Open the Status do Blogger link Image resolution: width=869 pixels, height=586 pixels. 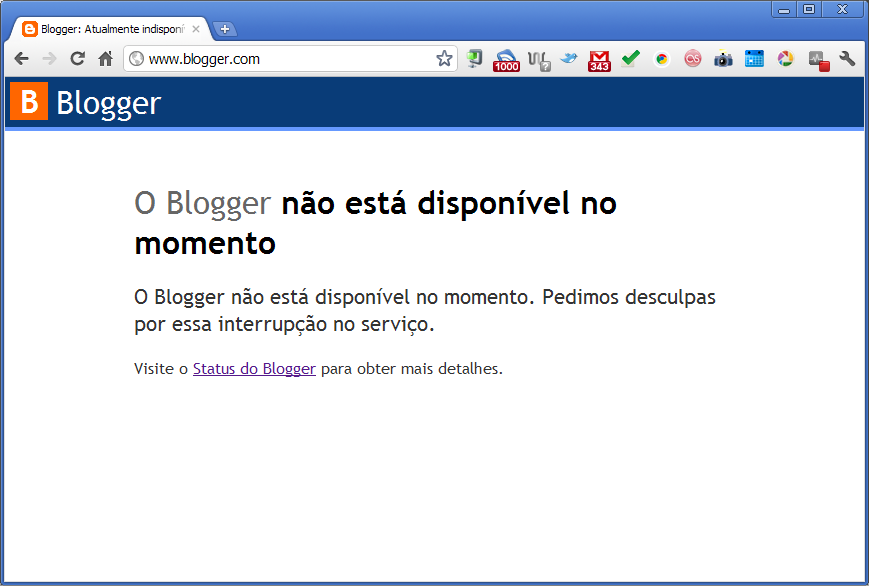254,369
